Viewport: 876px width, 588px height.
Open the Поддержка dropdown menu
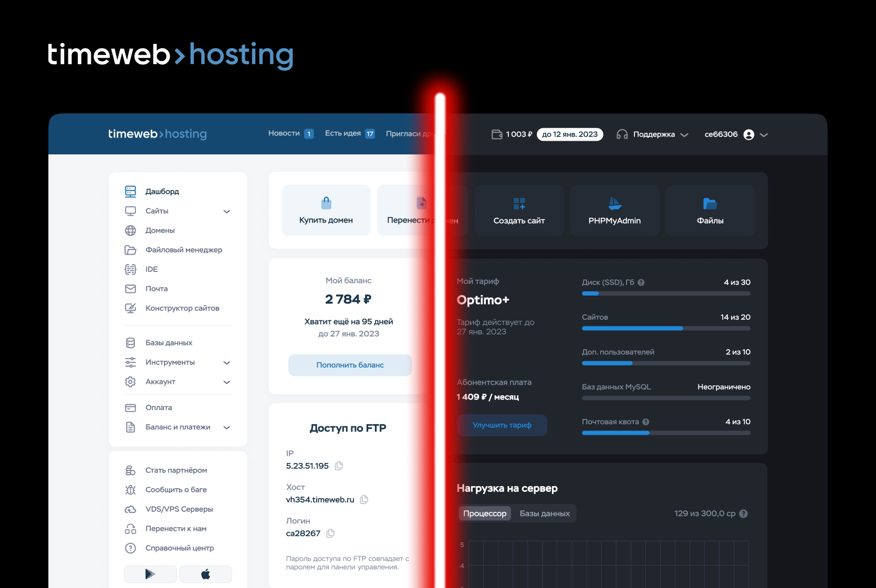click(653, 134)
